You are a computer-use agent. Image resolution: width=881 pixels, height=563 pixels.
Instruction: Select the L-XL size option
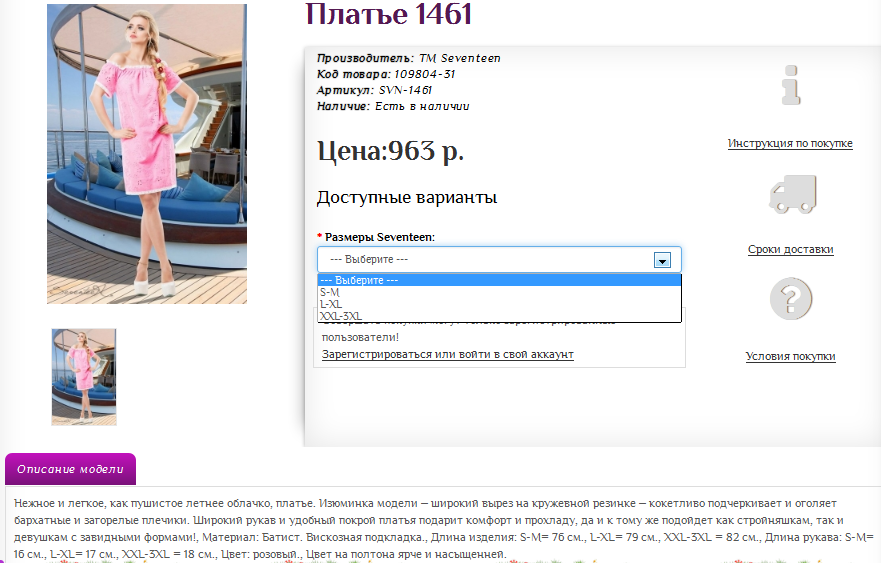coord(499,304)
